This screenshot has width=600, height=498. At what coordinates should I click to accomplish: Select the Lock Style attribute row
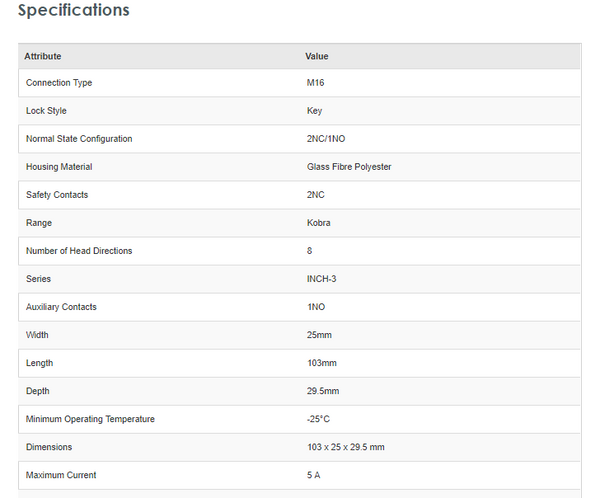(x=46, y=111)
